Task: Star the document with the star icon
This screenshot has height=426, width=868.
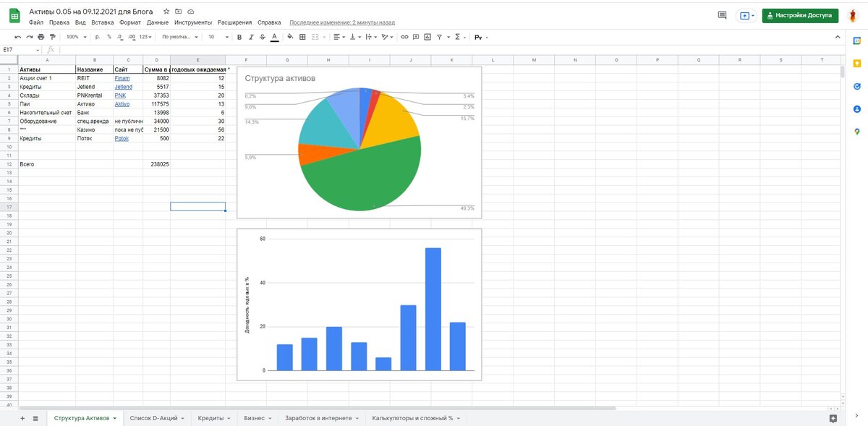Action: coord(166,12)
